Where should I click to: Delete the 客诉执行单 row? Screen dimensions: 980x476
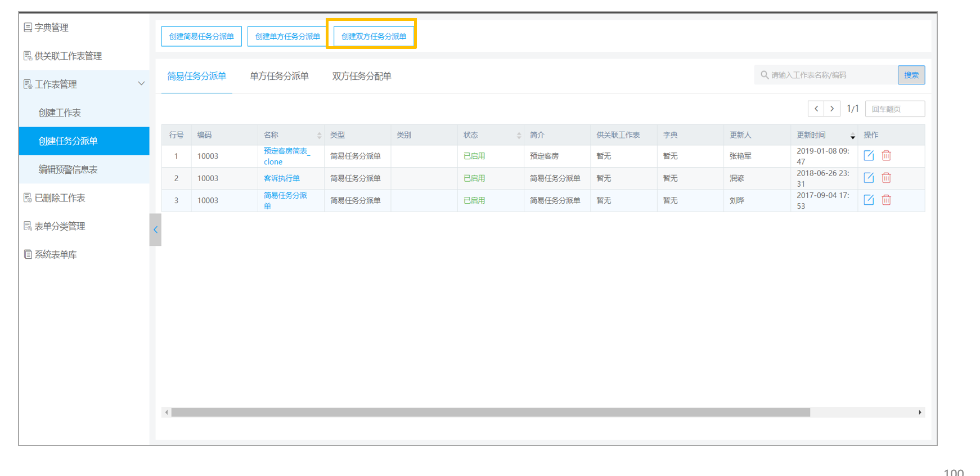click(x=887, y=178)
